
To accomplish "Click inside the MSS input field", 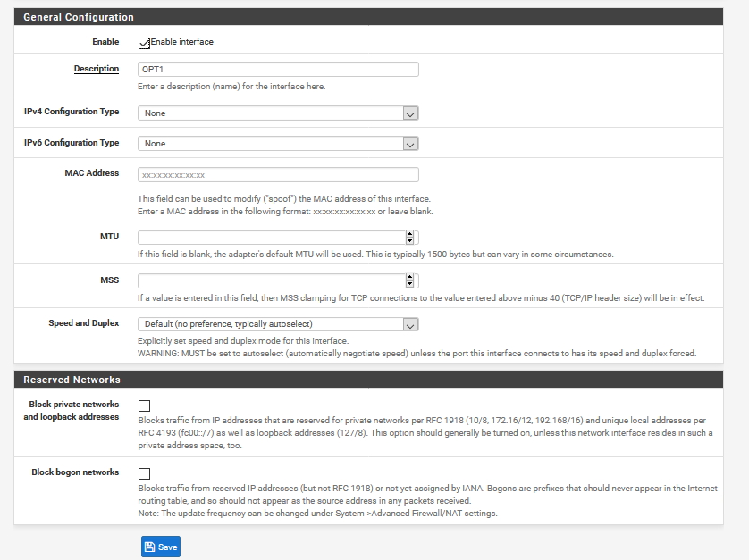I will coord(272,280).
